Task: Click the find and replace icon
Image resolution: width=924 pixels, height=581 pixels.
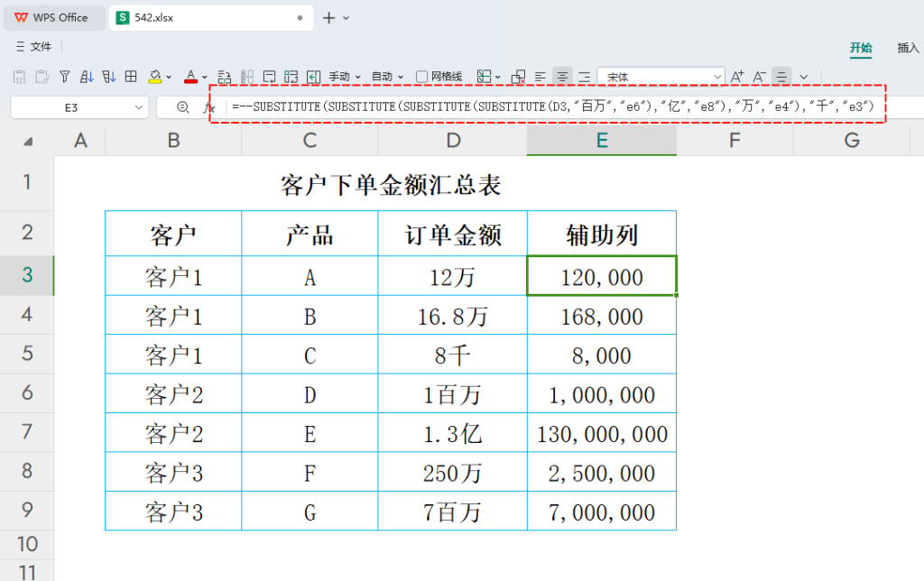Action: pos(225,77)
